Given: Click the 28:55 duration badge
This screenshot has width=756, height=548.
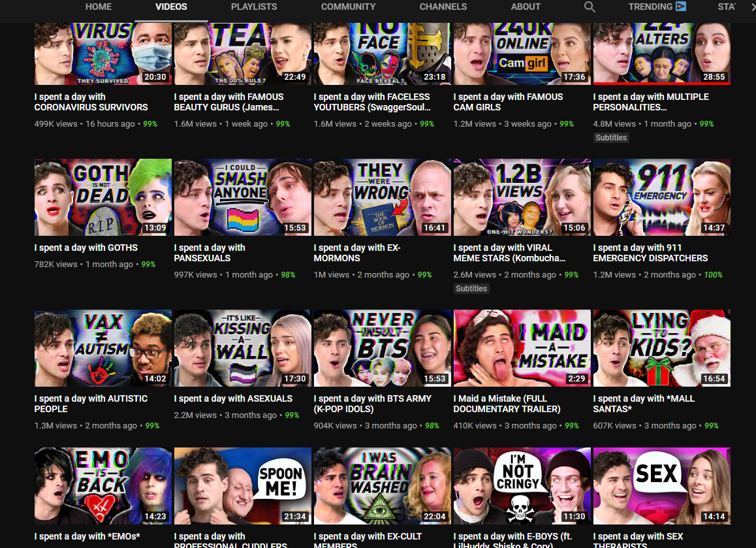Looking at the screenshot, I should (714, 76).
